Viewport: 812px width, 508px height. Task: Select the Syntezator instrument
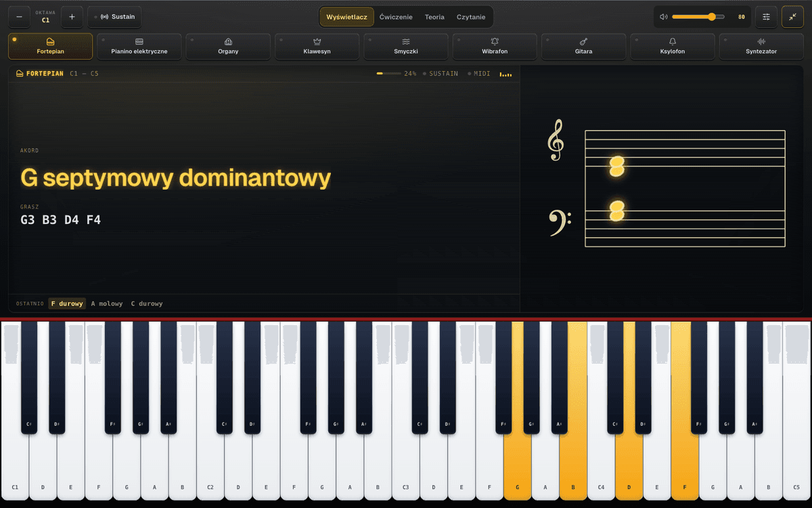tap(761, 47)
